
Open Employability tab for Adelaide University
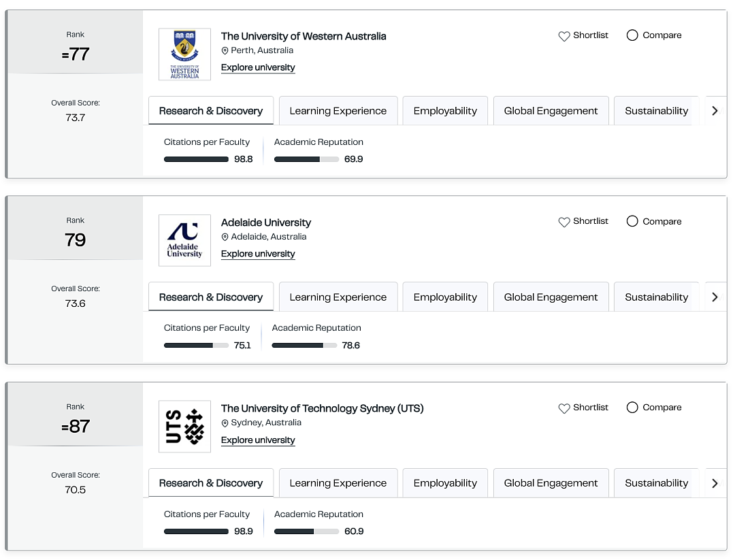coord(445,297)
